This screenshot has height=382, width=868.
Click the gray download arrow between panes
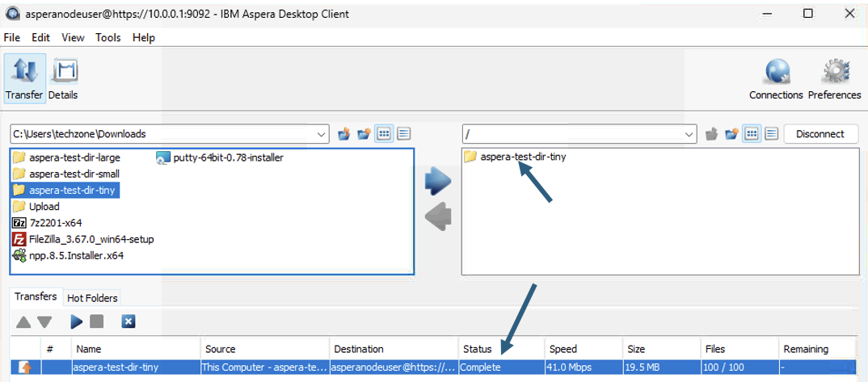tap(438, 216)
